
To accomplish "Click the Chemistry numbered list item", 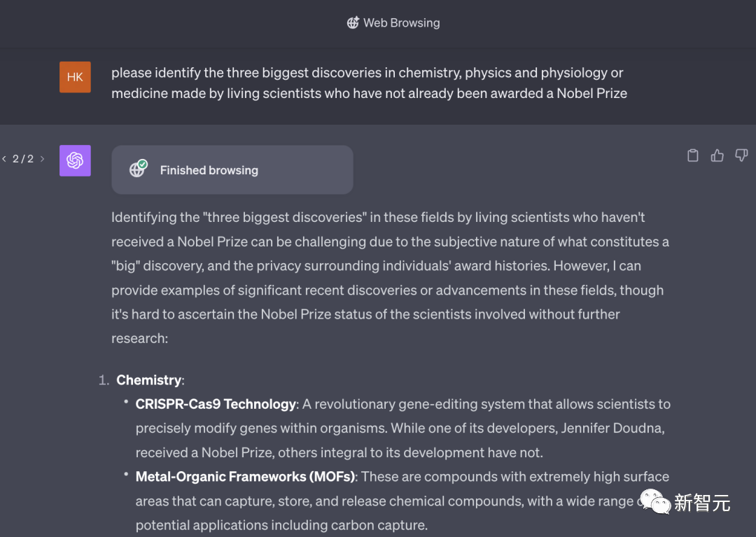I will tap(149, 379).
